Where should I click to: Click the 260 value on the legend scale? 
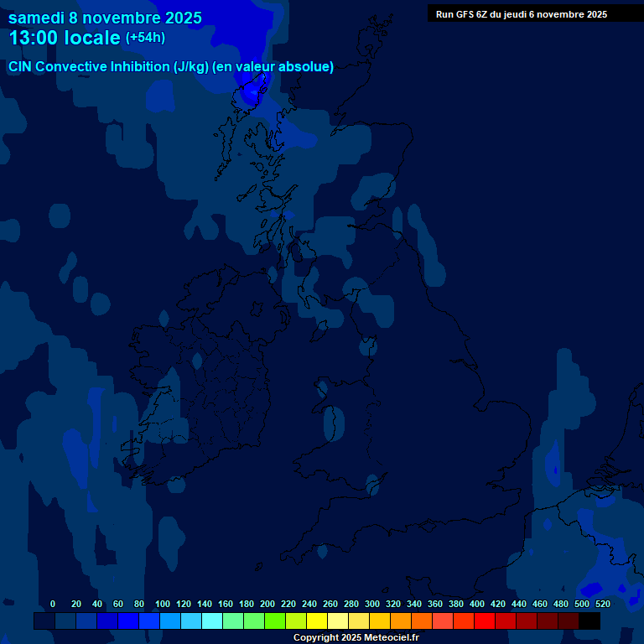coord(330,604)
